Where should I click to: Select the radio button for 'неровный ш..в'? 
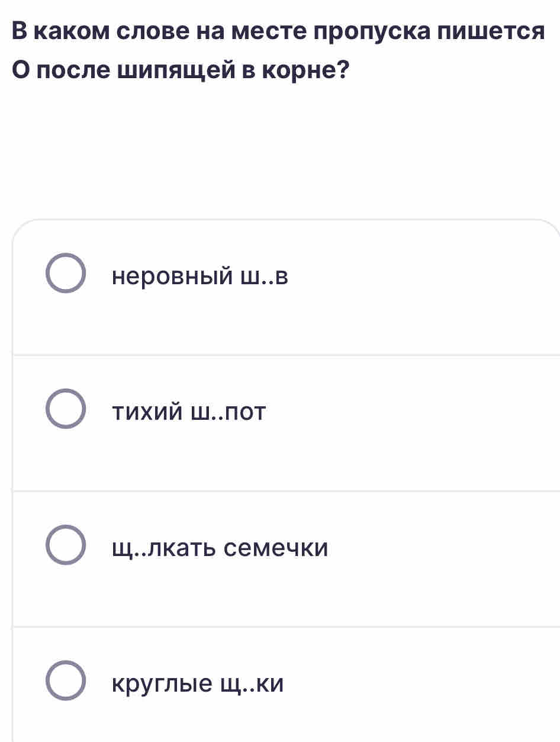[x=66, y=273]
